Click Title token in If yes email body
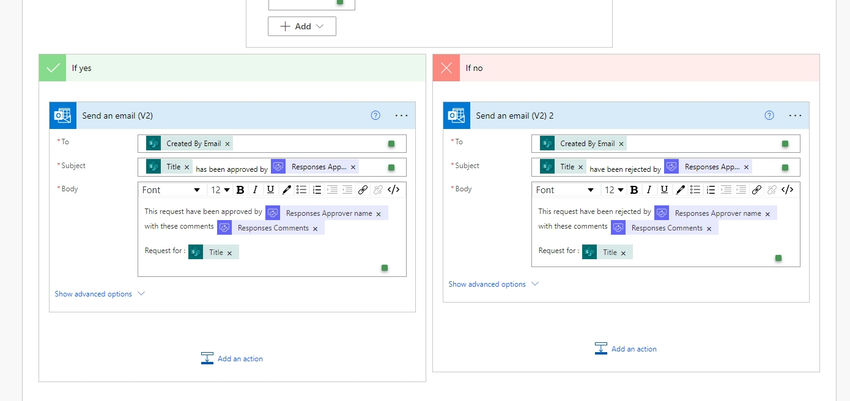 pos(213,253)
